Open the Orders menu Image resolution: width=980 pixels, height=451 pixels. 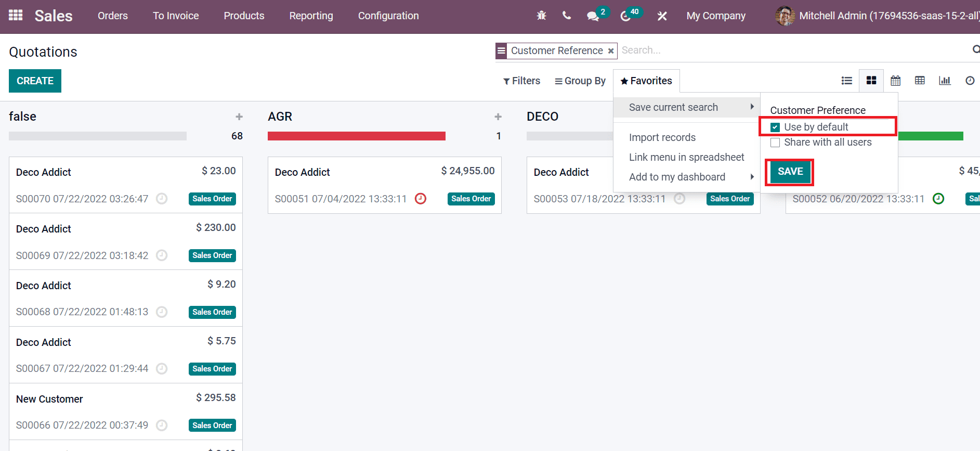113,16
